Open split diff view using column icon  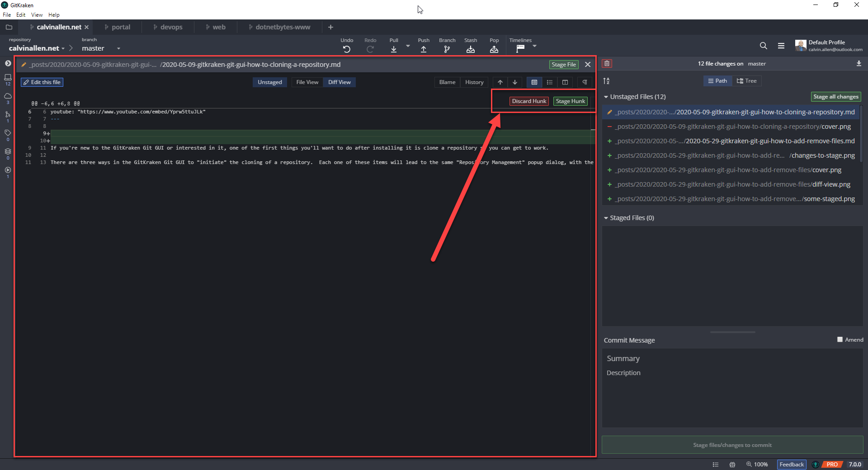tap(565, 82)
